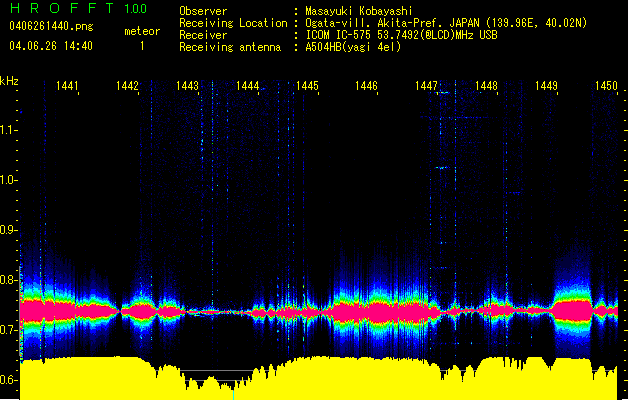Click the filename 0406261440.png
Screen dimensions: 629x400
pyautogui.click(x=51, y=26)
